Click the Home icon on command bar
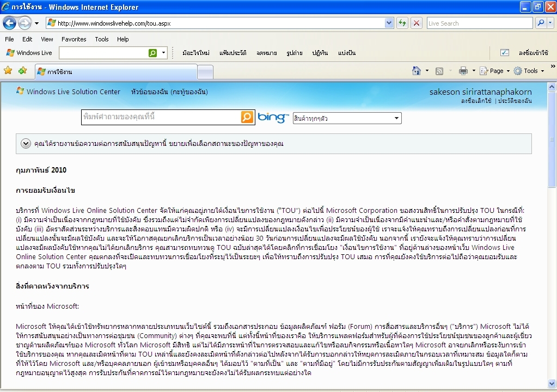Image resolution: width=557 pixels, height=392 pixels. coord(417,71)
